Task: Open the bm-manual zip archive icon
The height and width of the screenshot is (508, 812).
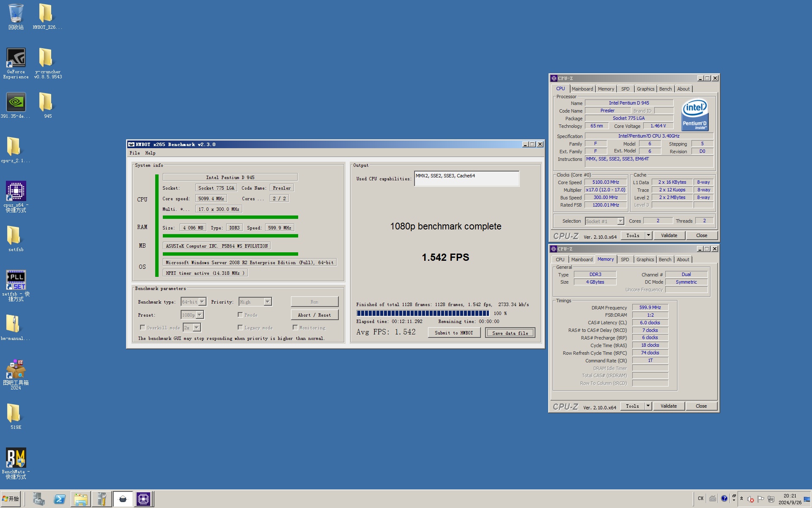Action: (16, 328)
